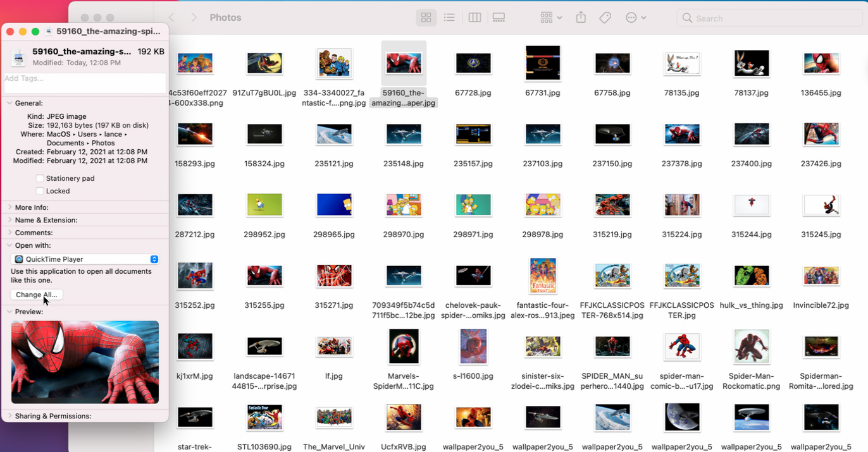This screenshot has height=452, width=868.
Task: Click the Add Tags field
Action: pyautogui.click(x=85, y=83)
